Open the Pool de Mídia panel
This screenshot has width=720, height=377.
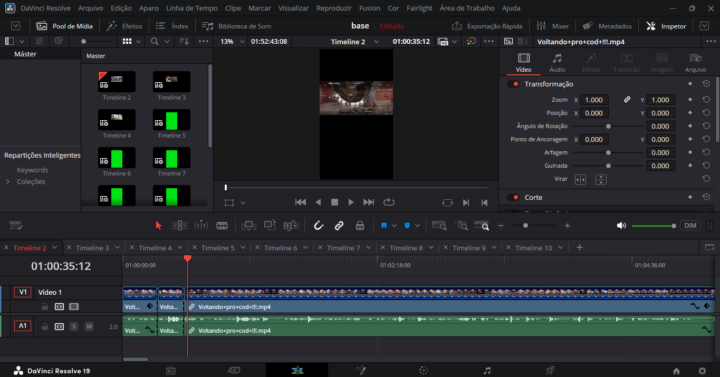pos(65,26)
